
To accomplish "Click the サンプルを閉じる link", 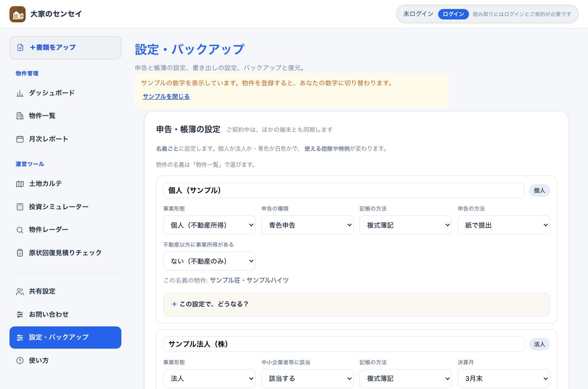I will pos(166,96).
